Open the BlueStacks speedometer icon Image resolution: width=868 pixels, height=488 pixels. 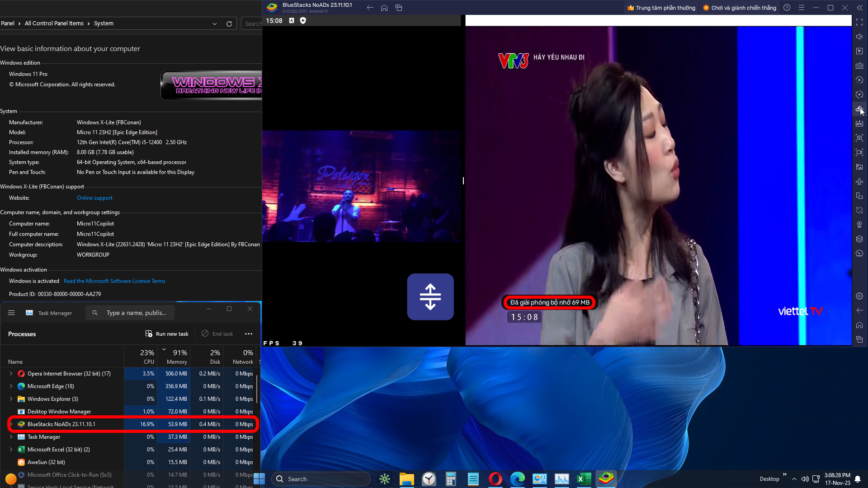coord(859,253)
